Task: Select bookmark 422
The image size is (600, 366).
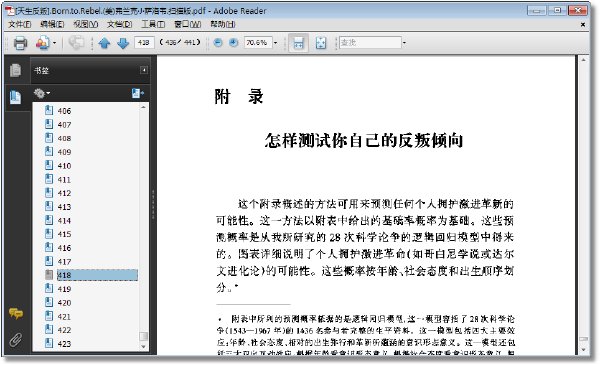Action: click(64, 330)
